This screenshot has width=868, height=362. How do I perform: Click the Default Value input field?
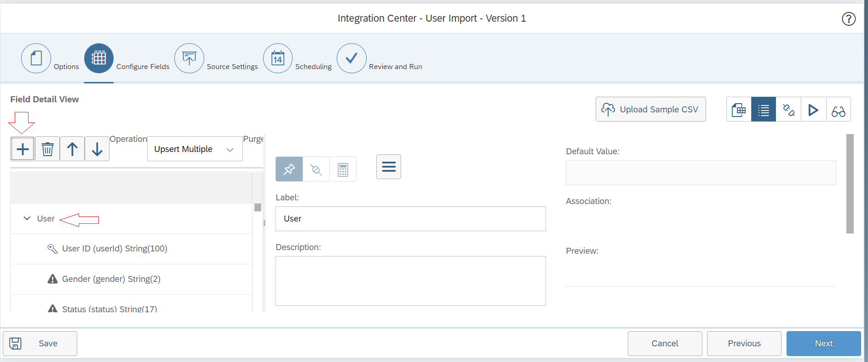[701, 173]
